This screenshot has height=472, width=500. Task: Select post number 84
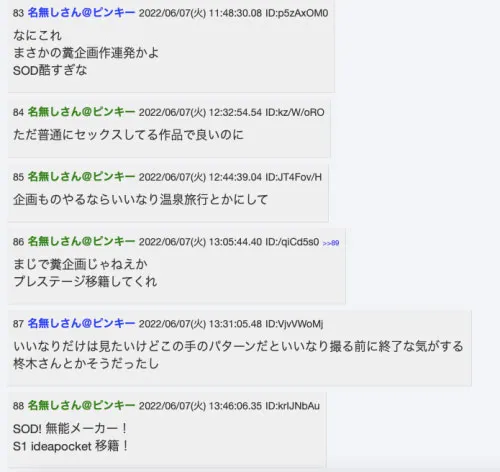pyautogui.click(x=18, y=112)
